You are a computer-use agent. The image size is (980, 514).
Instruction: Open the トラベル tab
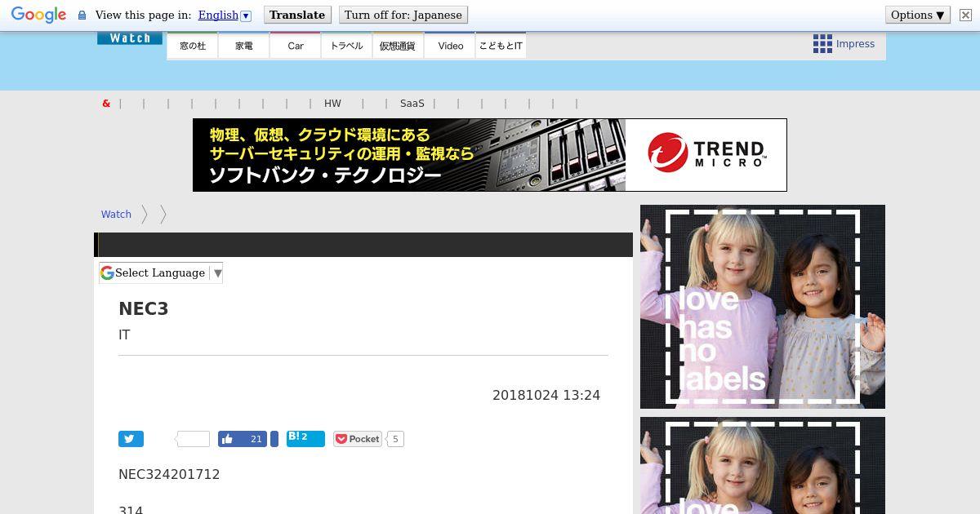(x=347, y=46)
